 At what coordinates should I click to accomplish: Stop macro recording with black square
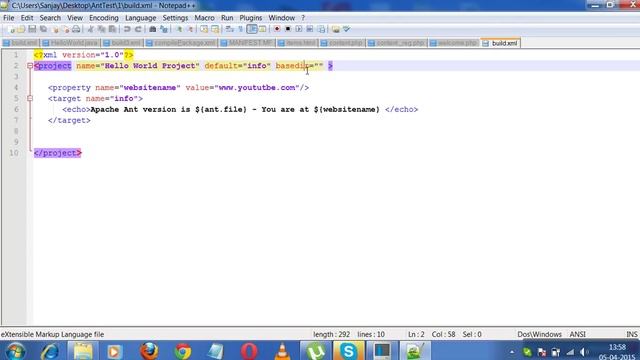pos(288,29)
